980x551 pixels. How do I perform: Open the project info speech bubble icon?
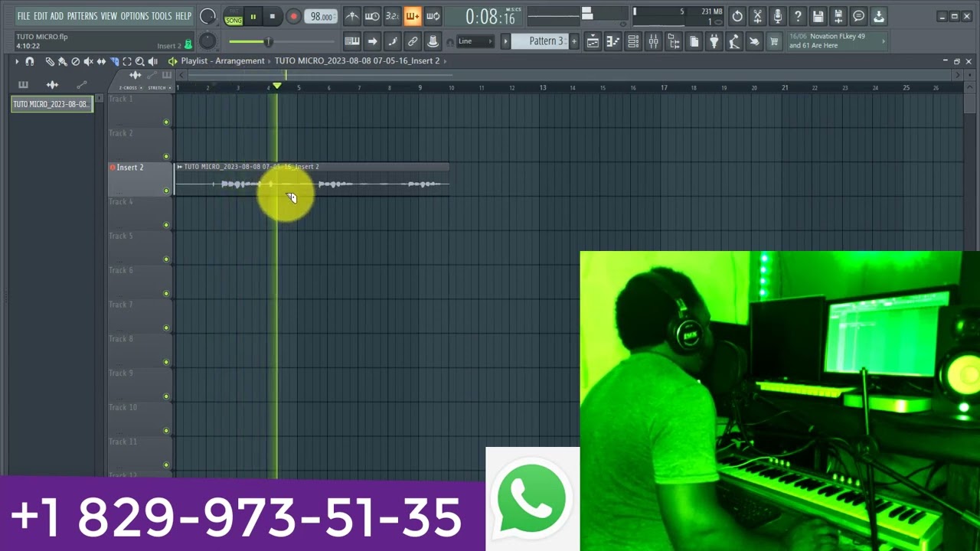(858, 16)
